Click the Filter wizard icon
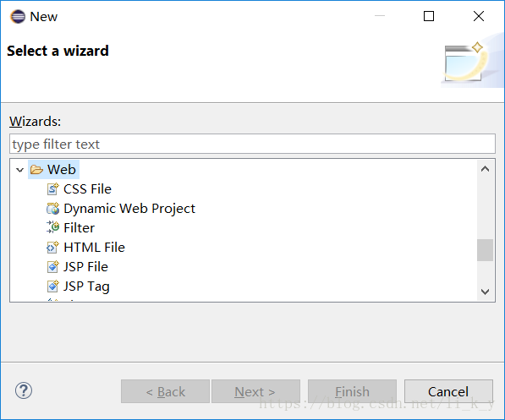Viewport: 505px width, 420px height. (52, 227)
